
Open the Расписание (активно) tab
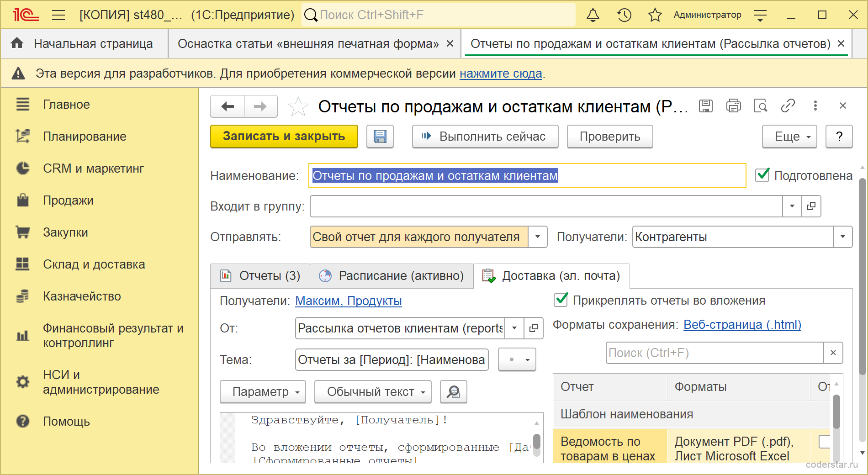tap(392, 276)
